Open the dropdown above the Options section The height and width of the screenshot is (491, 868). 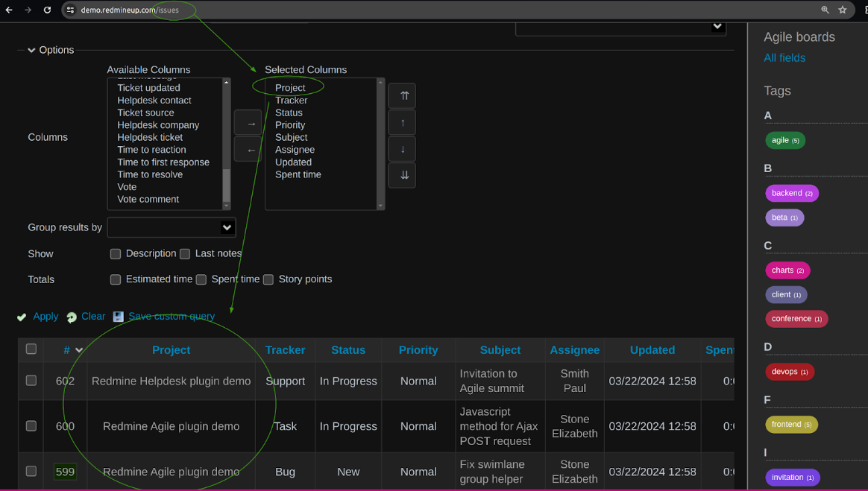pyautogui.click(x=620, y=28)
